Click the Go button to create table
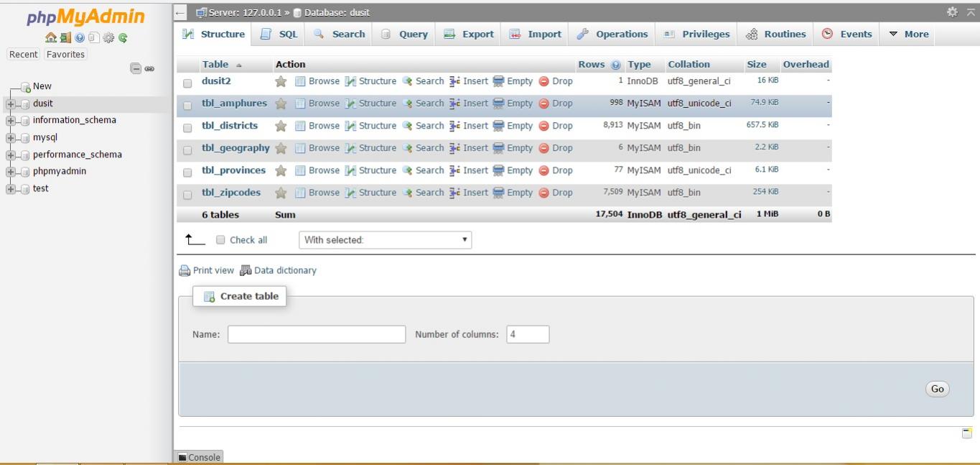The image size is (980, 465). 937,388
